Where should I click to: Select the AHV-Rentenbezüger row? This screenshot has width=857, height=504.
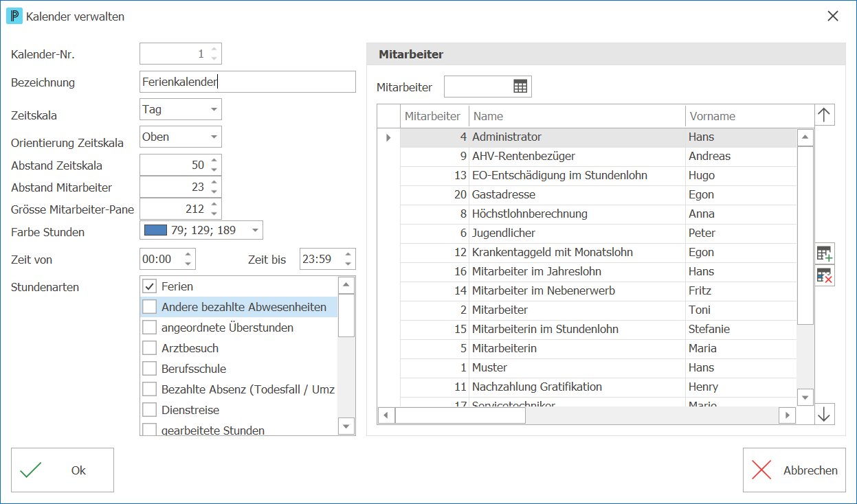coord(598,156)
